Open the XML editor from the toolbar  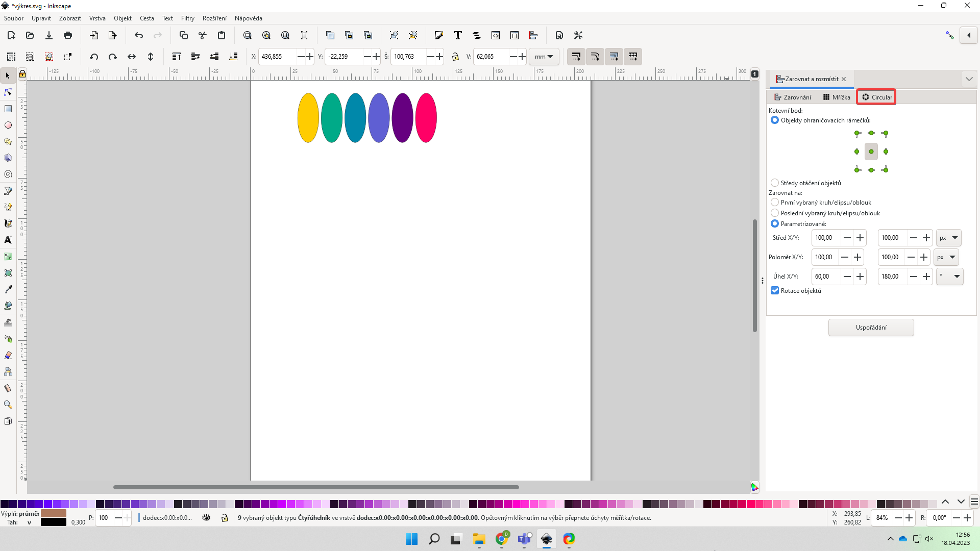(496, 35)
